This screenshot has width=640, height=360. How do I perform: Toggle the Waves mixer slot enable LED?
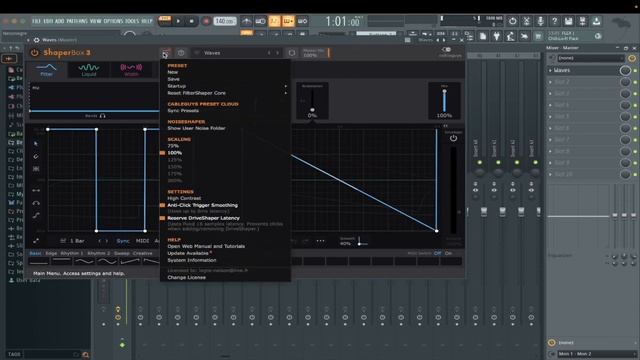(x=635, y=71)
